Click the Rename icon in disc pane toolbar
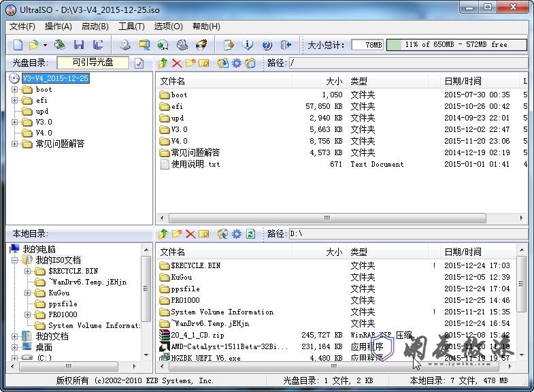Screen dimensions: 534x392 tap(203, 63)
